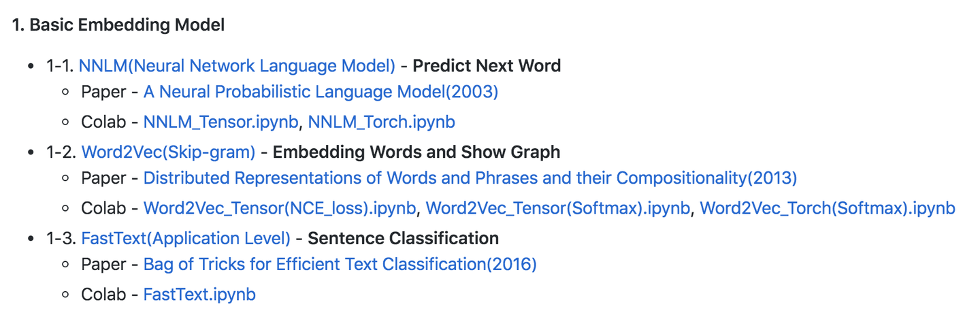Launch the Word2Vec_Tensor(Softmax).ipynb notebook

pos(557,208)
